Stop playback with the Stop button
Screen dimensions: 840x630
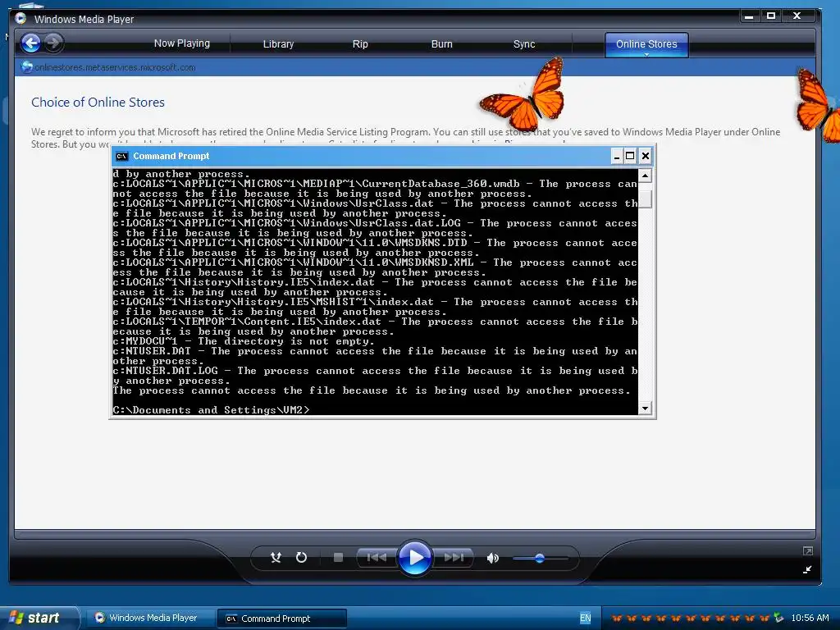point(338,558)
